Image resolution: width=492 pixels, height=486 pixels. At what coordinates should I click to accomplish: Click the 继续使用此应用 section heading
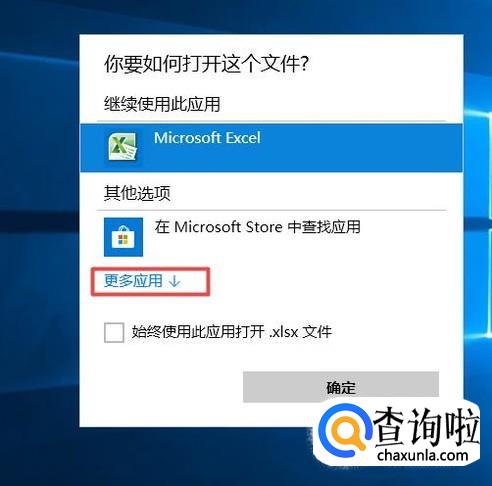[x=162, y=104]
